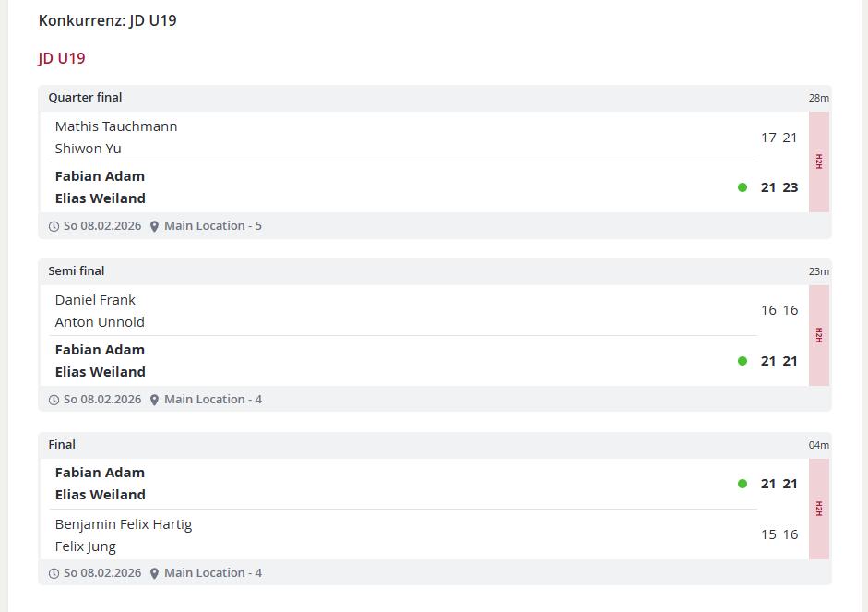Click the green winner dot in Semi final
Viewport: 868px width, 612px height.
point(743,361)
